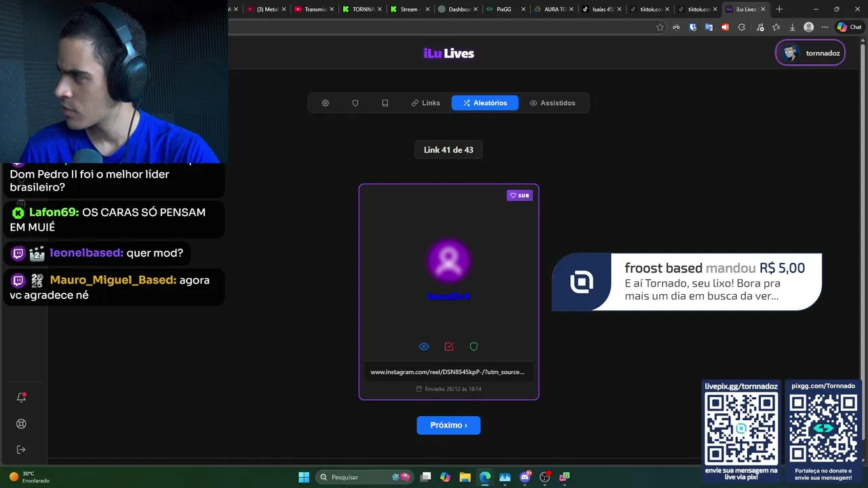Open the browser profile avatar icon
Screen dimensions: 868x488
(x=808, y=27)
